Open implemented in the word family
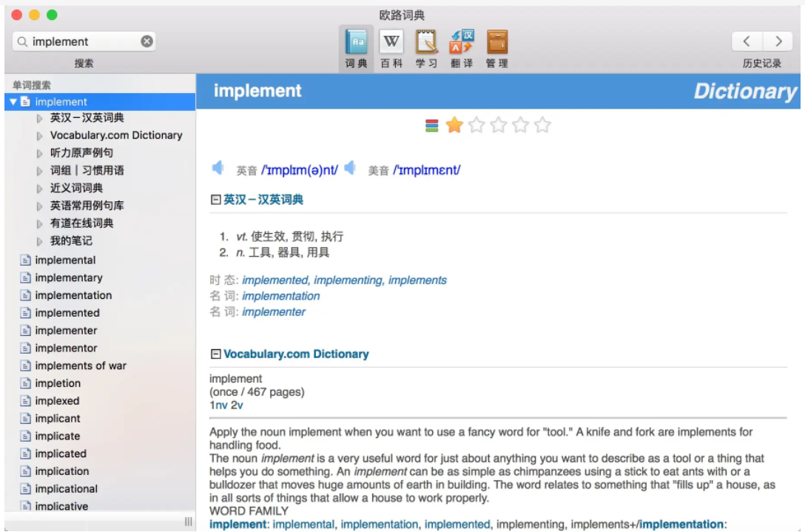 tap(457, 525)
